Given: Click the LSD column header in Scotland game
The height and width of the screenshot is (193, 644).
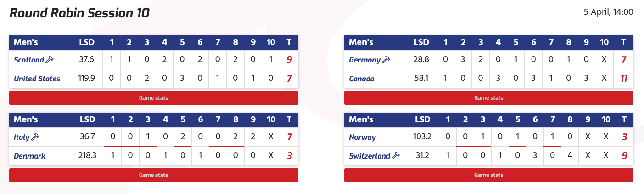Looking at the screenshot, I should 87,43.
